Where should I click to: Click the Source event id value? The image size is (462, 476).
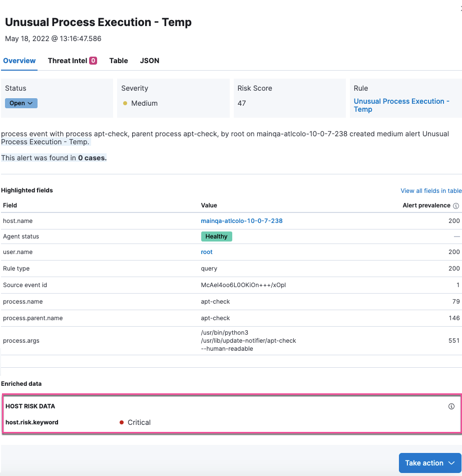coord(243,285)
